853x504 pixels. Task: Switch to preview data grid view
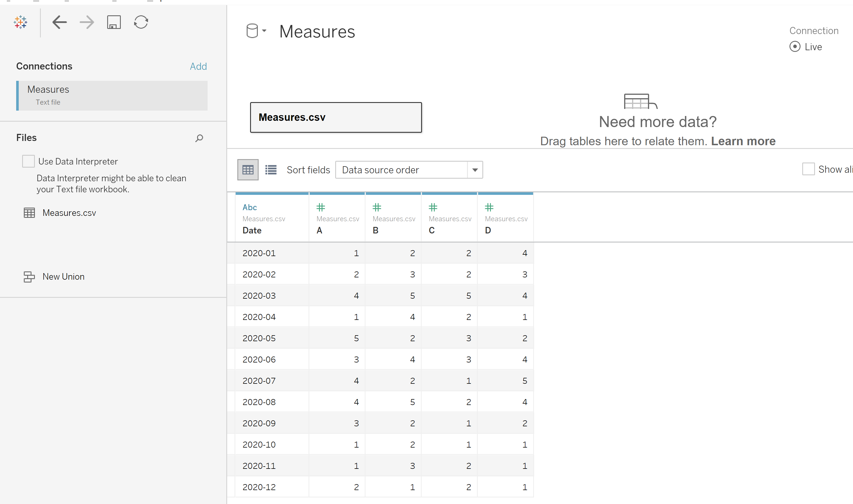coord(248,170)
